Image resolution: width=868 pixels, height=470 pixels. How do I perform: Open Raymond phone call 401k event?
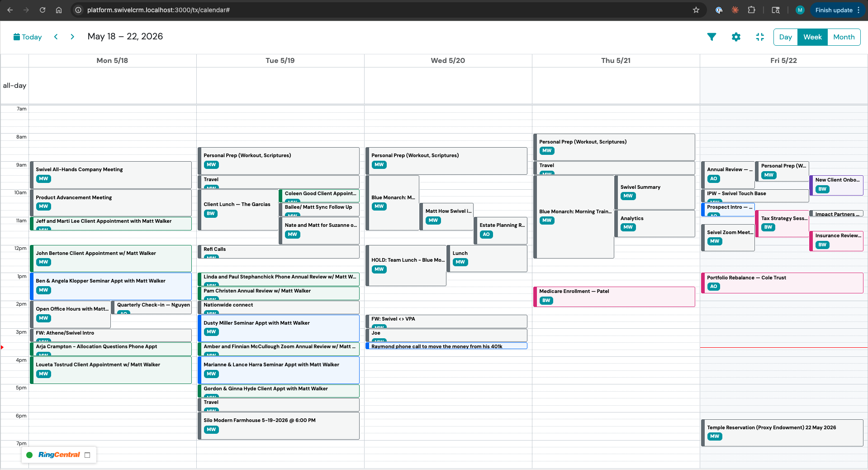(446, 346)
